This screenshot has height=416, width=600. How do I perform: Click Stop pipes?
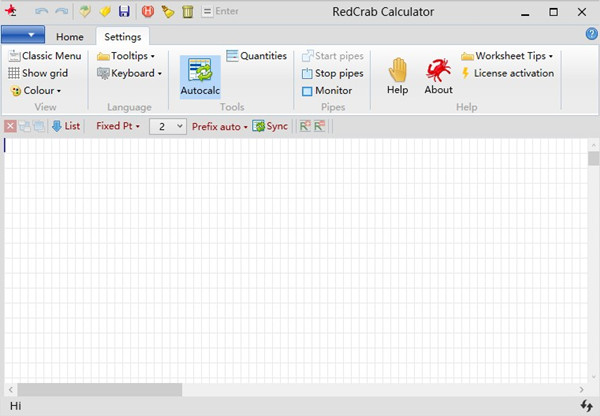click(333, 73)
